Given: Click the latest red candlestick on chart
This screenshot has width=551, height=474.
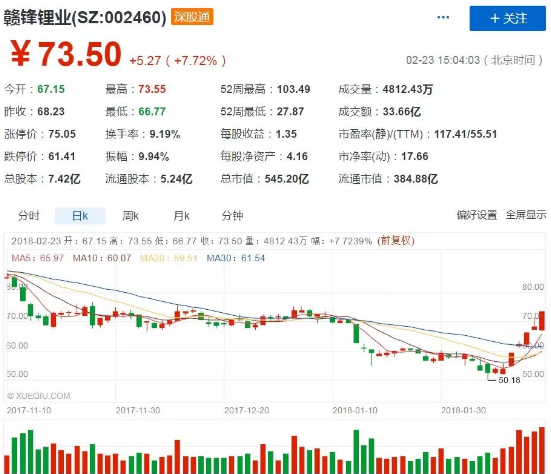Looking at the screenshot, I should [x=542, y=320].
